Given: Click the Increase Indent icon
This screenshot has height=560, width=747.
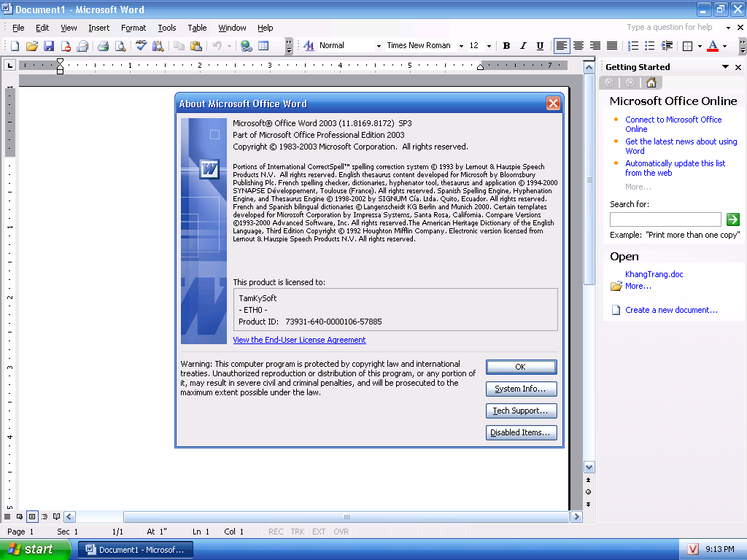Looking at the screenshot, I should coord(667,46).
